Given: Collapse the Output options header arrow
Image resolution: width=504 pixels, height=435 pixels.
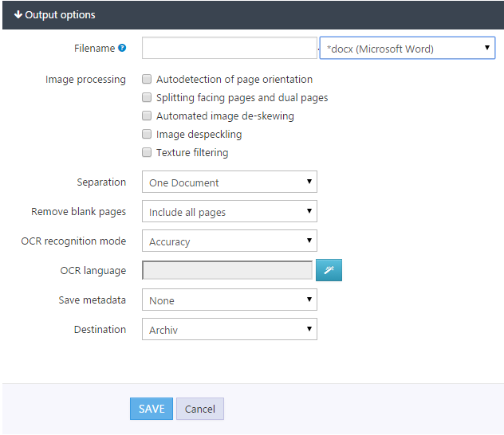Looking at the screenshot, I should click(x=18, y=15).
